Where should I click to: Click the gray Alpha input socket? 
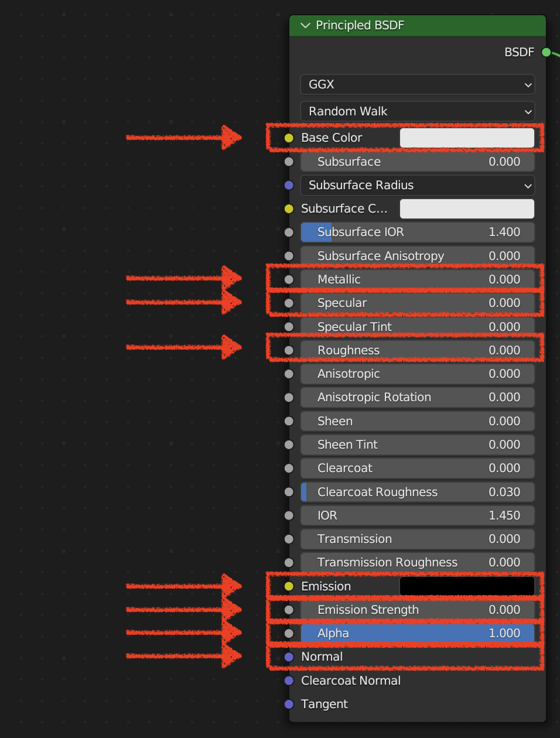click(x=289, y=633)
